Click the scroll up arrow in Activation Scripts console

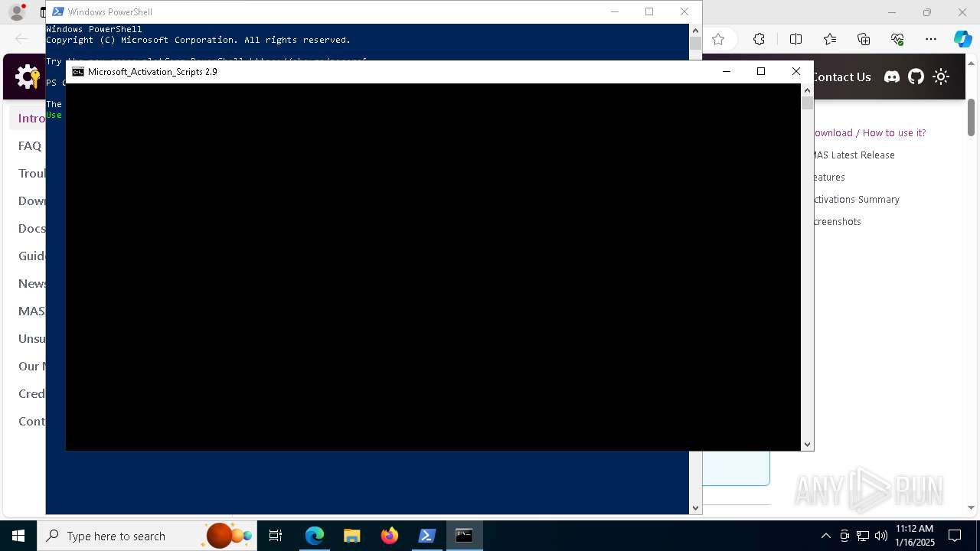tap(807, 90)
